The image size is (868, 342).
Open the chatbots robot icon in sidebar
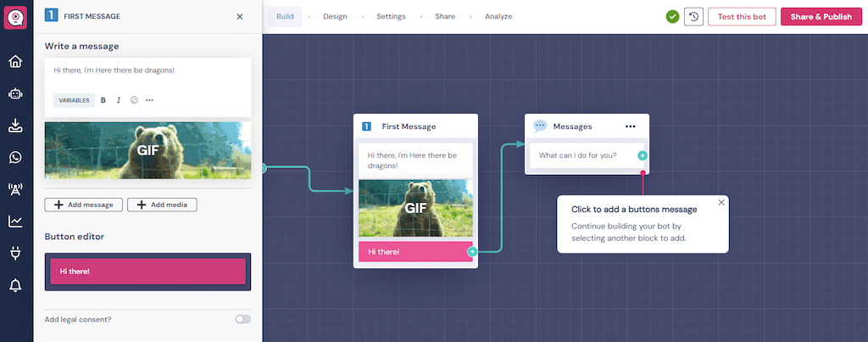pos(15,94)
